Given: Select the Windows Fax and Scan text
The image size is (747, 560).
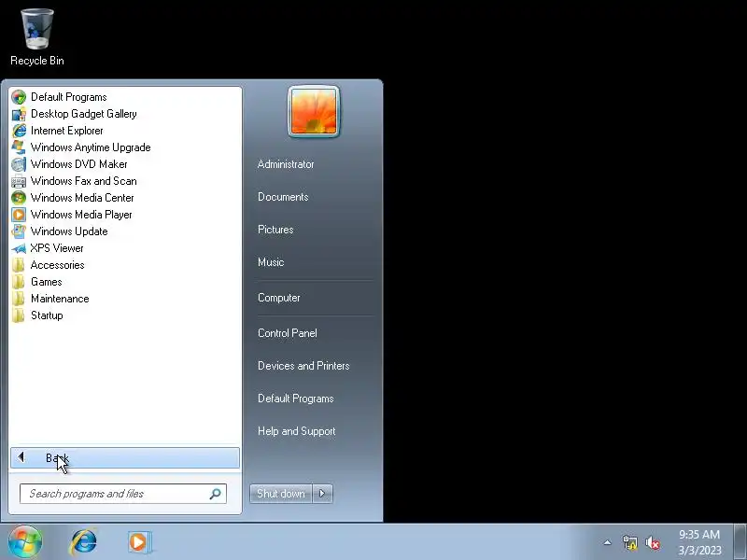Looking at the screenshot, I should (84, 181).
